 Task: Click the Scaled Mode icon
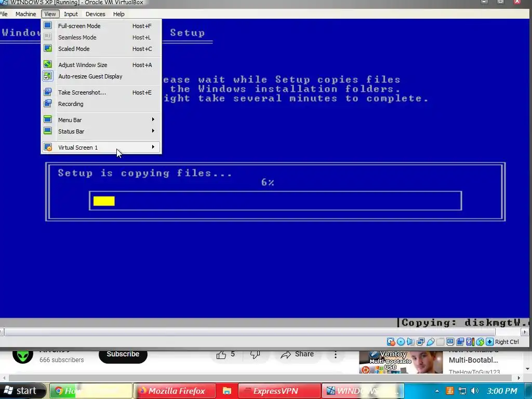[x=48, y=48]
